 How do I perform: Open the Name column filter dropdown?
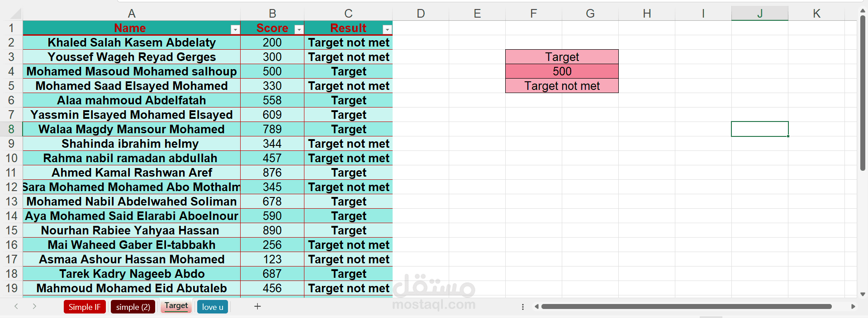235,29
